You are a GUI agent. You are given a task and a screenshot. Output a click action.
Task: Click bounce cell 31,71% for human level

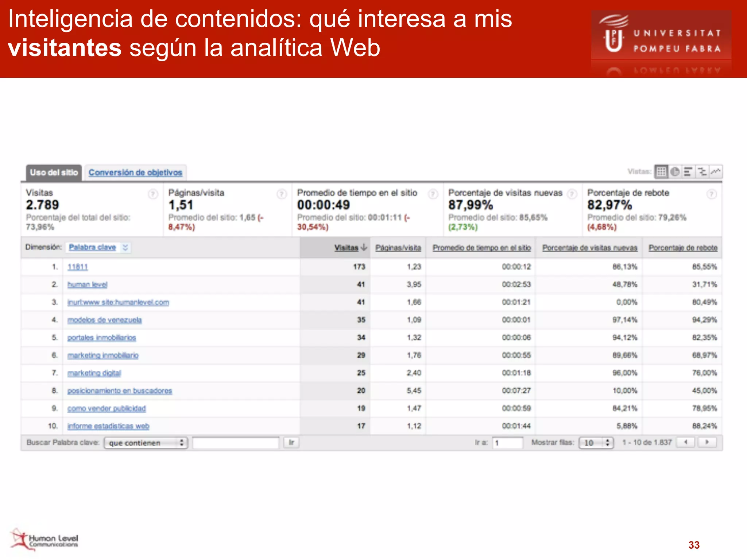pos(704,284)
